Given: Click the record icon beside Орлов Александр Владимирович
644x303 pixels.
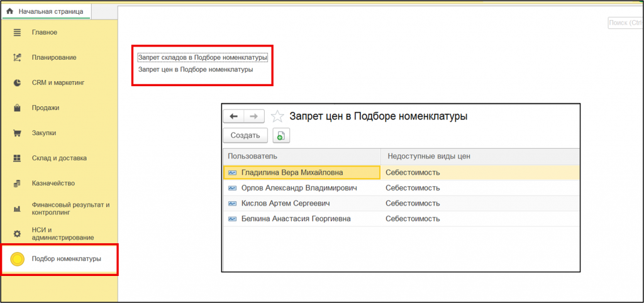Looking at the screenshot, I should click(233, 188).
